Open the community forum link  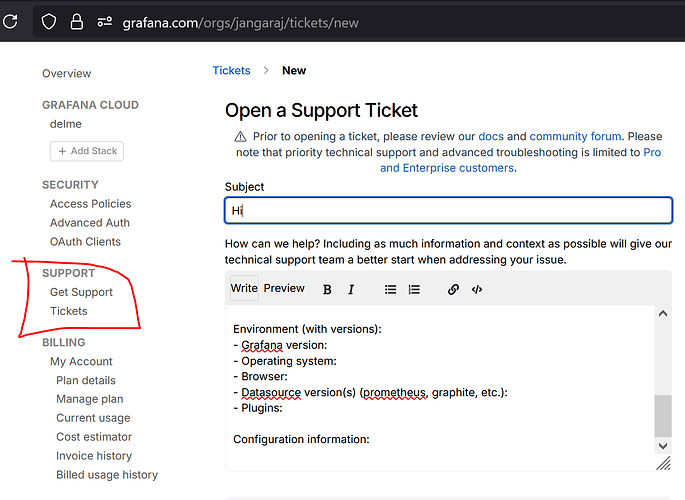[x=575, y=136]
